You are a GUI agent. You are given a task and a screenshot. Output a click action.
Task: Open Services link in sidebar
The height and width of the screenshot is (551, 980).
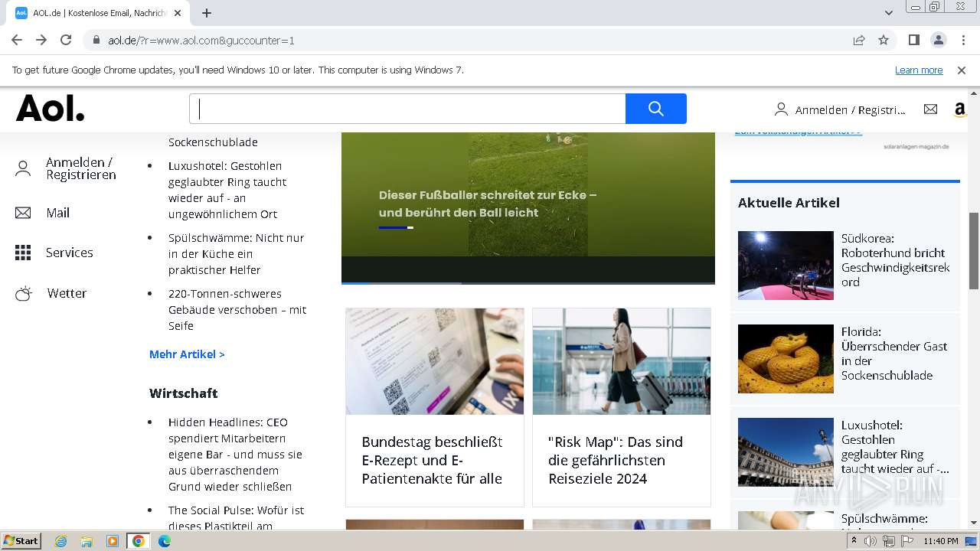click(x=70, y=253)
